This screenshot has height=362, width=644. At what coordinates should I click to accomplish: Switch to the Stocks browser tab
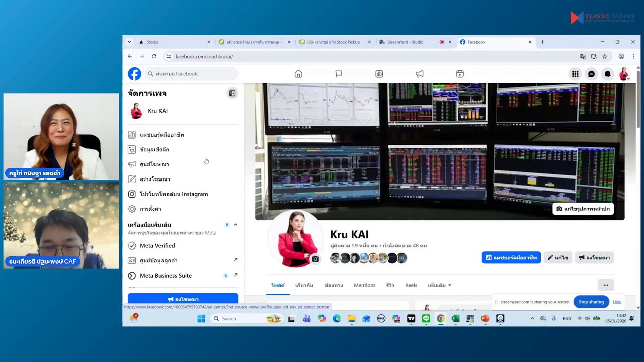(175, 42)
